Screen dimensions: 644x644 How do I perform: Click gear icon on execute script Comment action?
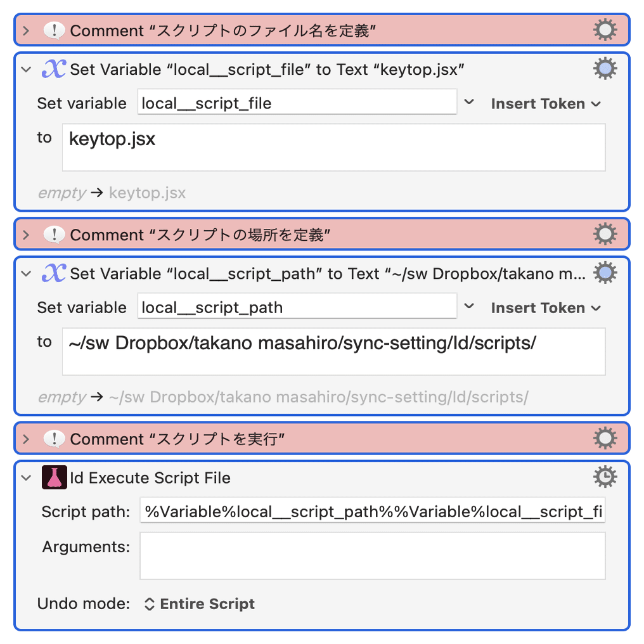(605, 439)
